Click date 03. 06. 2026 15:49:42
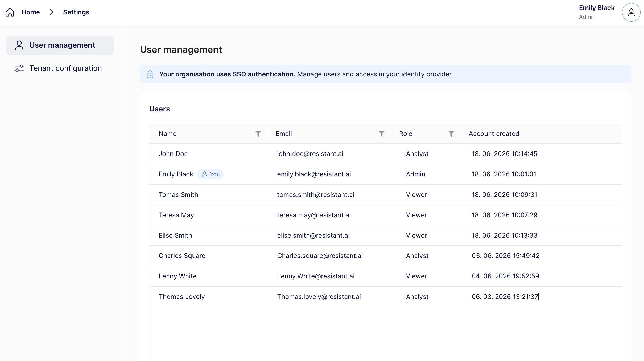 506,256
